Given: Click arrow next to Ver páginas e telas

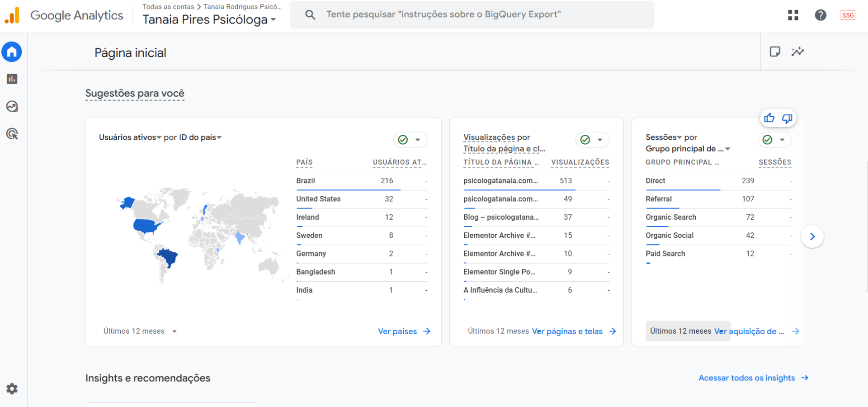Looking at the screenshot, I should 613,331.
